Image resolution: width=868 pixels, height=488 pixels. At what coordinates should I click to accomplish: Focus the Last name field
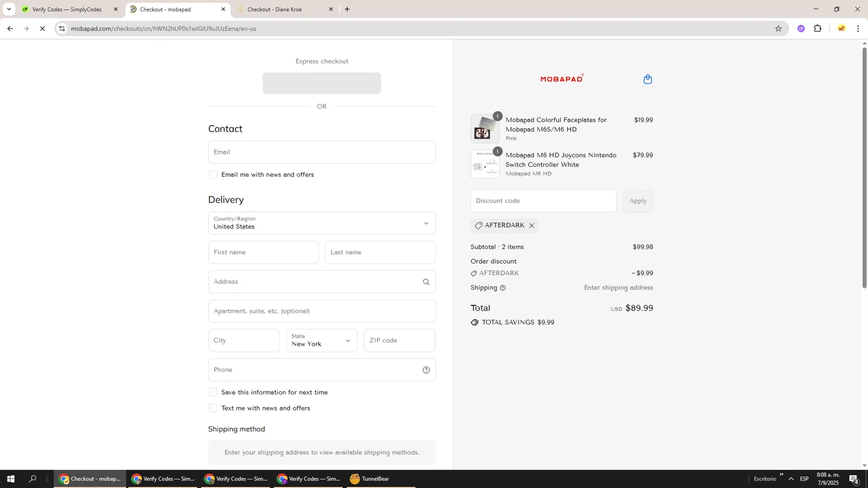(380, 253)
